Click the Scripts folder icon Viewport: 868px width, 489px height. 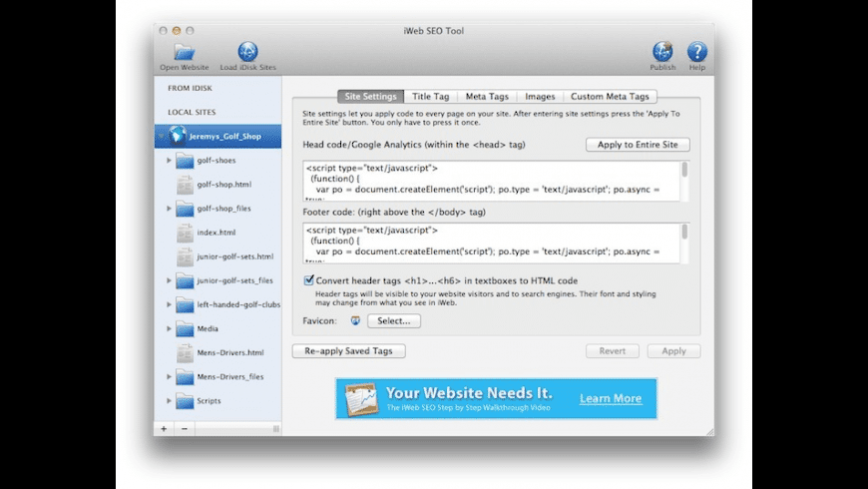tap(185, 401)
